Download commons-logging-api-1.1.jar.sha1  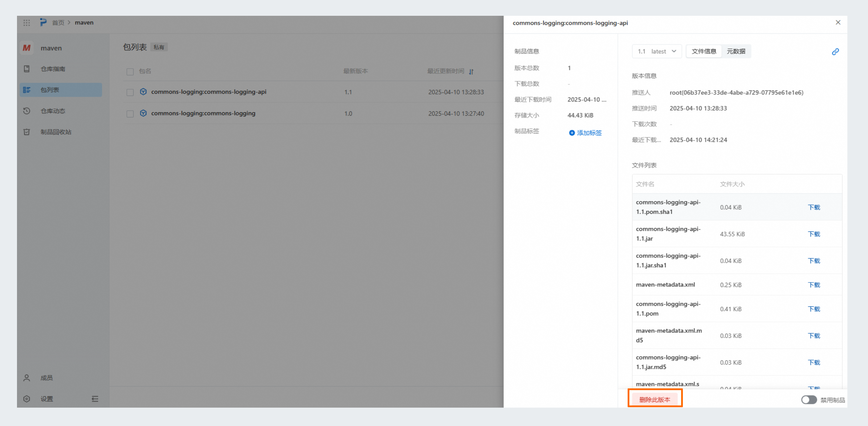(814, 261)
